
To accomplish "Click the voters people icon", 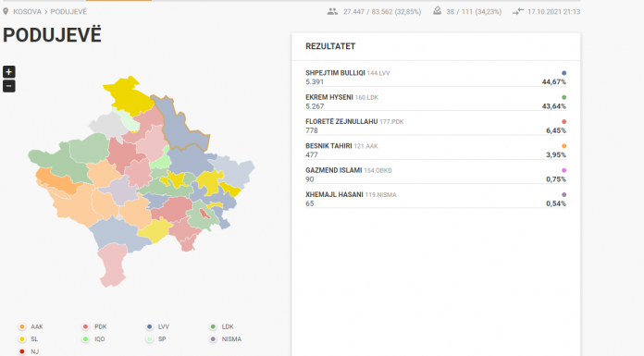I will tap(332, 11).
